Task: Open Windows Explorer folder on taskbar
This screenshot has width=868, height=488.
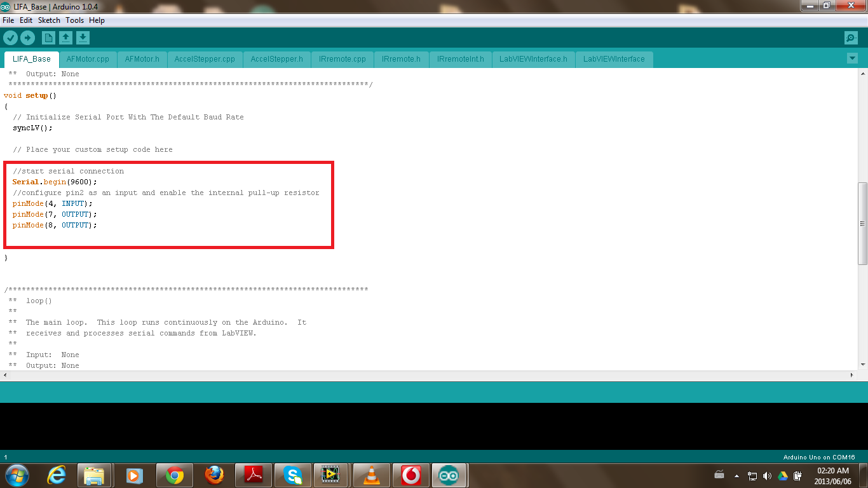Action: (x=94, y=475)
